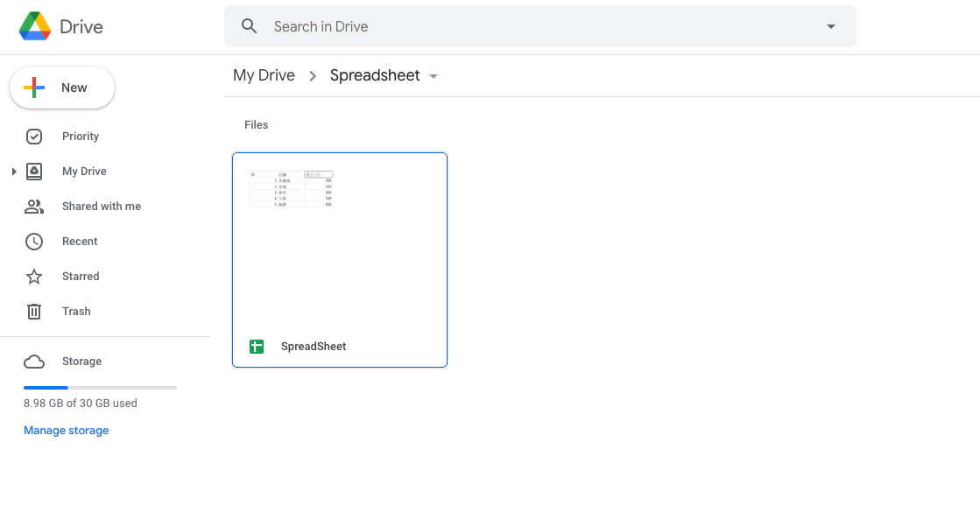Click the breadcrumb chevron separator

coord(313,76)
